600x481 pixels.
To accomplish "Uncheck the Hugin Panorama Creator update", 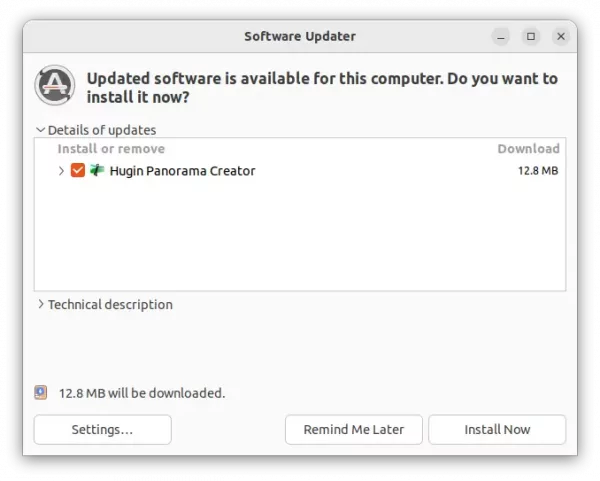I will pos(78,171).
